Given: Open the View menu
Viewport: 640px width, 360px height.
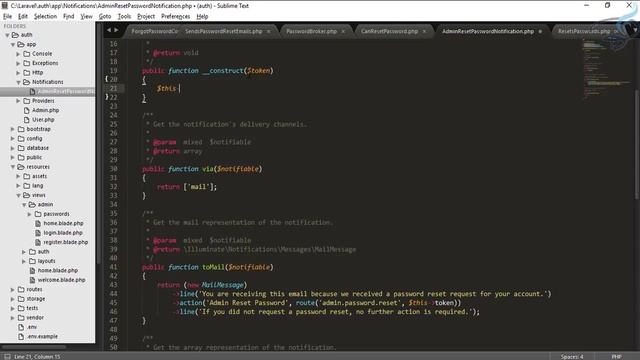Looking at the screenshot, I should click(86, 16).
